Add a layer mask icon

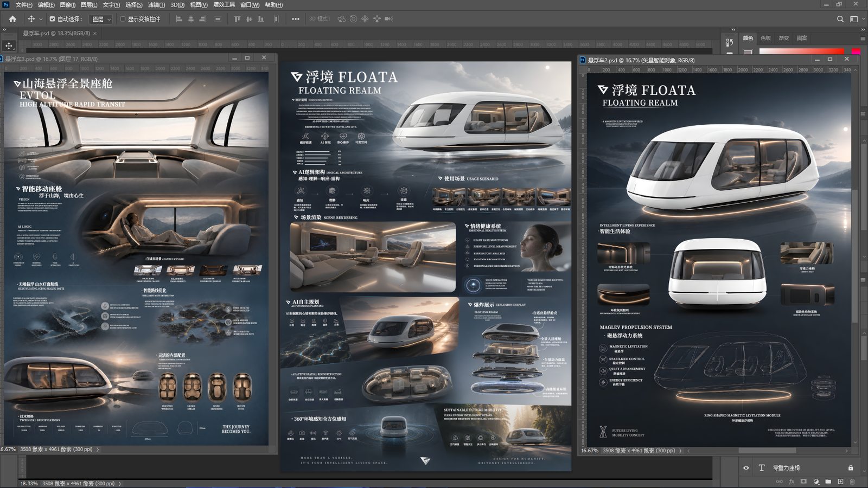click(803, 481)
